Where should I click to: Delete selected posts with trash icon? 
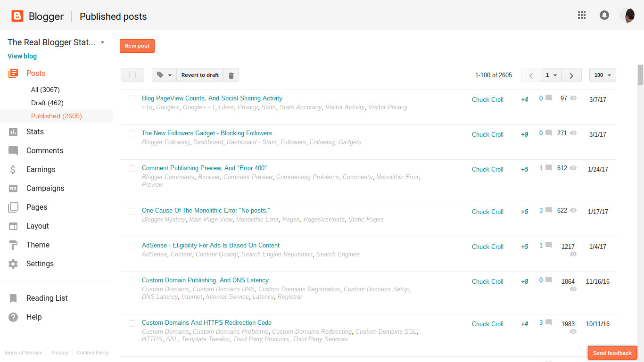(x=231, y=75)
